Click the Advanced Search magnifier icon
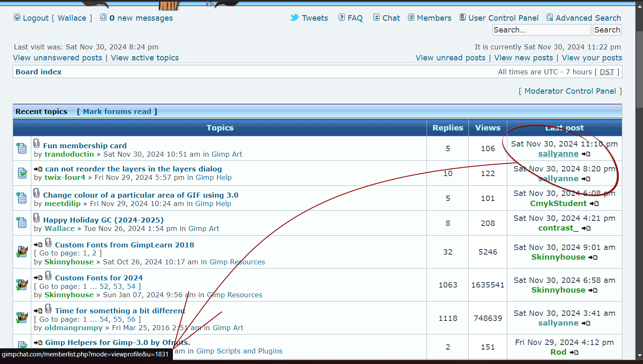This screenshot has height=364, width=643. pyautogui.click(x=550, y=17)
